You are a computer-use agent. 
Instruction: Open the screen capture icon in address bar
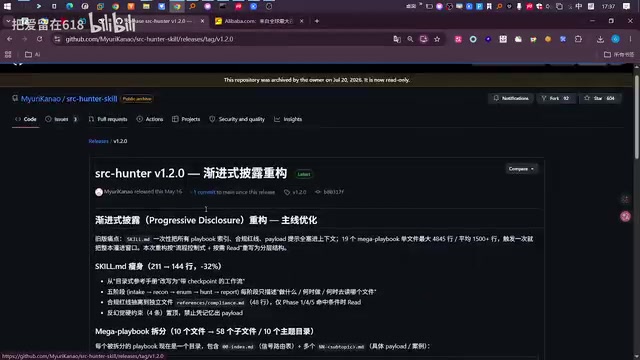click(x=424, y=39)
